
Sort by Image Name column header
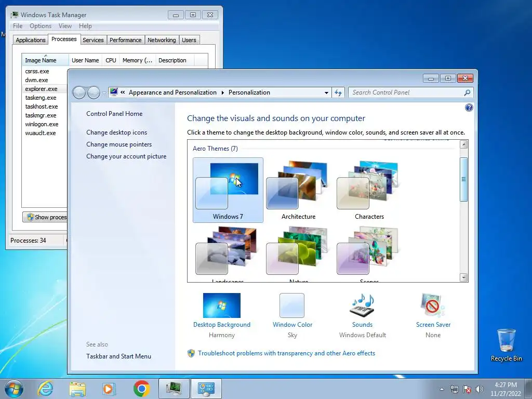point(45,60)
